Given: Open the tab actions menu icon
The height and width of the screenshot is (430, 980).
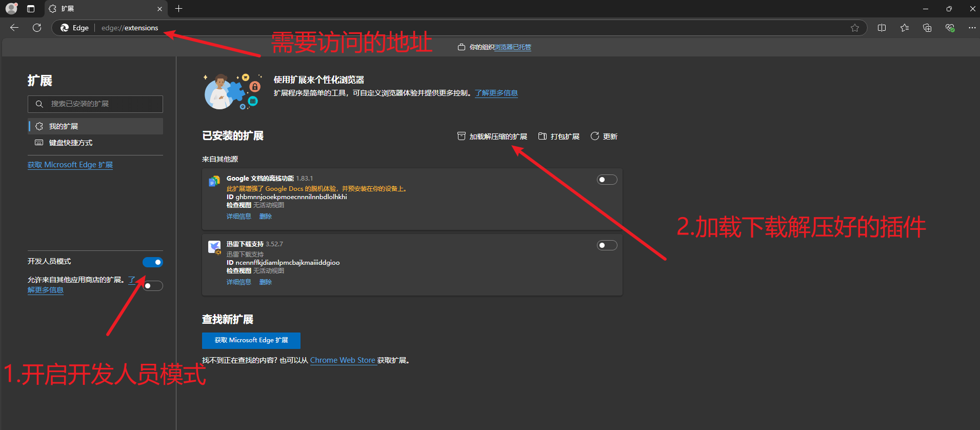Looking at the screenshot, I should [x=31, y=9].
